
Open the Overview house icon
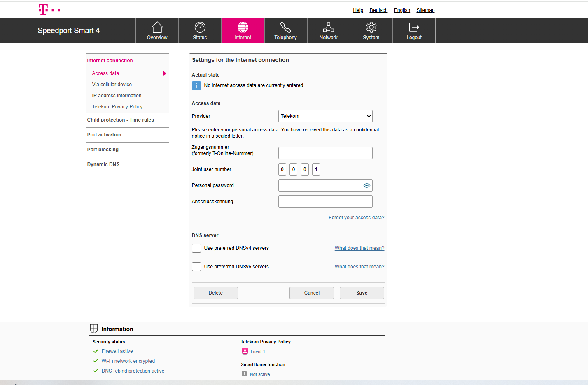(x=157, y=27)
